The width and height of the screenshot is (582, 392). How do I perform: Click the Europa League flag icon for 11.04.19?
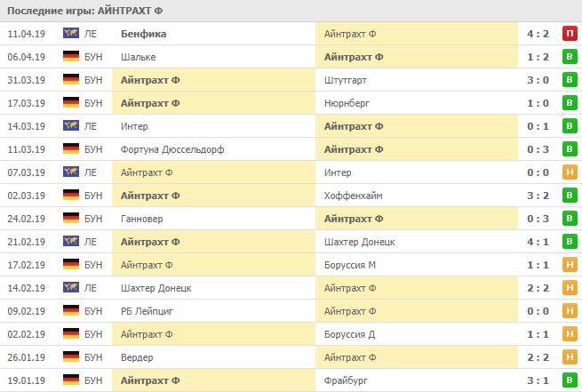pos(72,34)
